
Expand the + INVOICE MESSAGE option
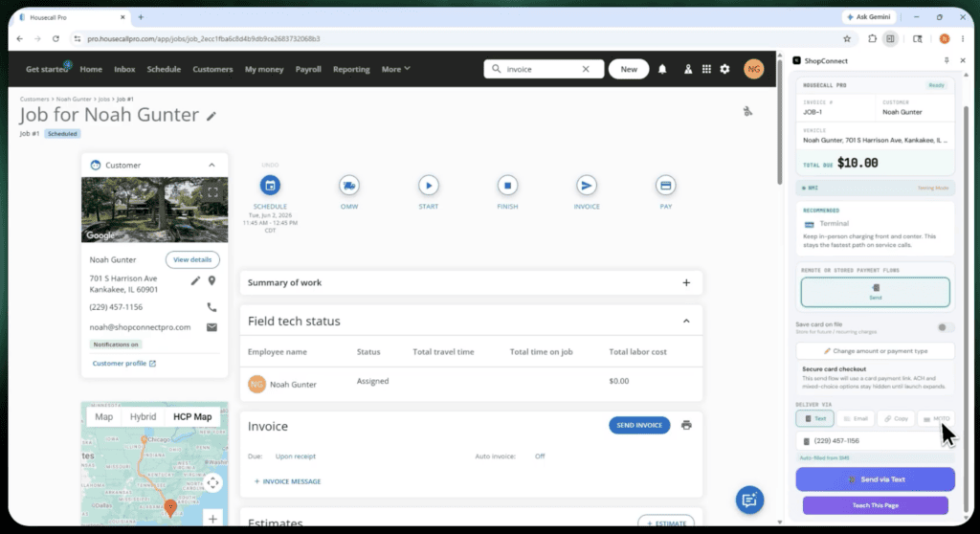click(287, 481)
